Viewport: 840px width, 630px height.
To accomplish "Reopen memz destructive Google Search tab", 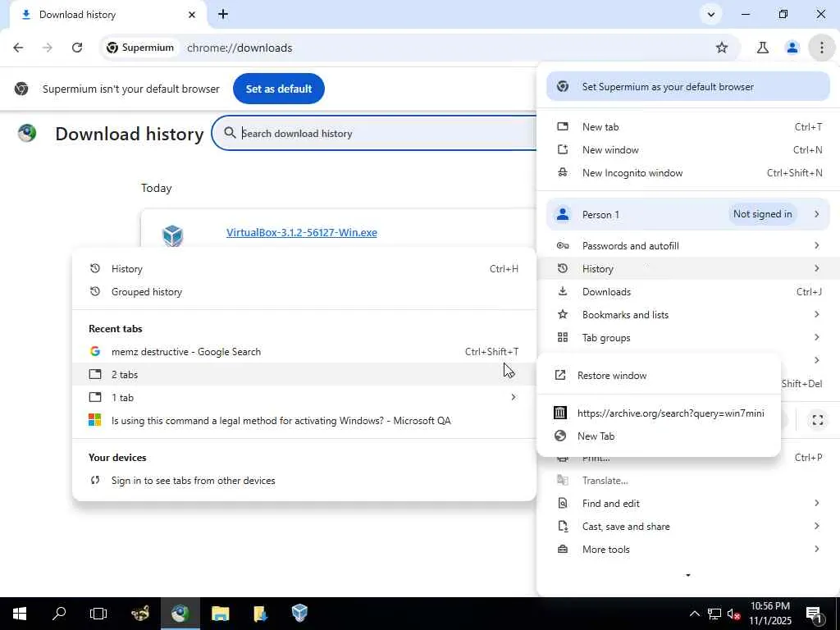I will coord(304,352).
